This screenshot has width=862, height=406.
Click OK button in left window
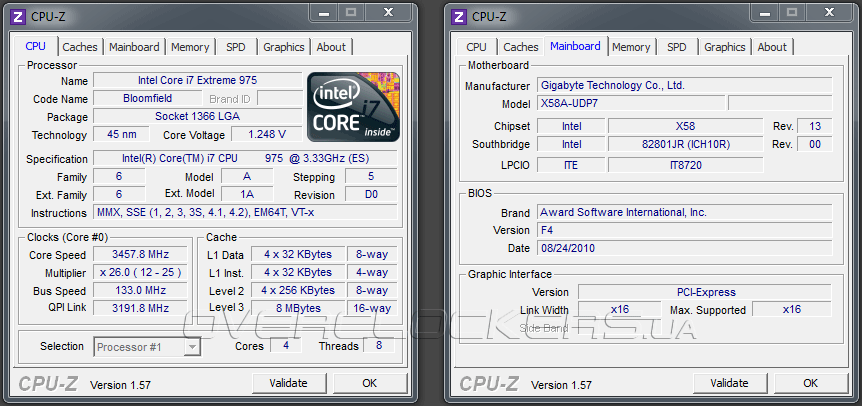click(x=370, y=383)
